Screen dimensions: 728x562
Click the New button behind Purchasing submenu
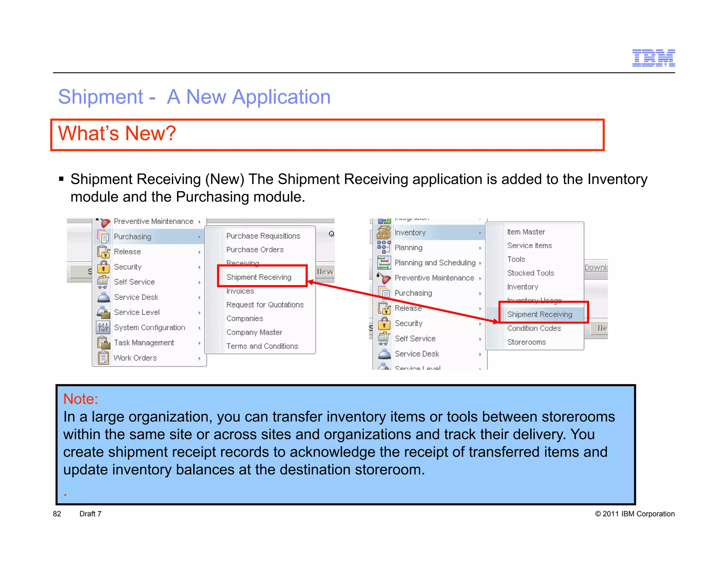[x=325, y=272]
